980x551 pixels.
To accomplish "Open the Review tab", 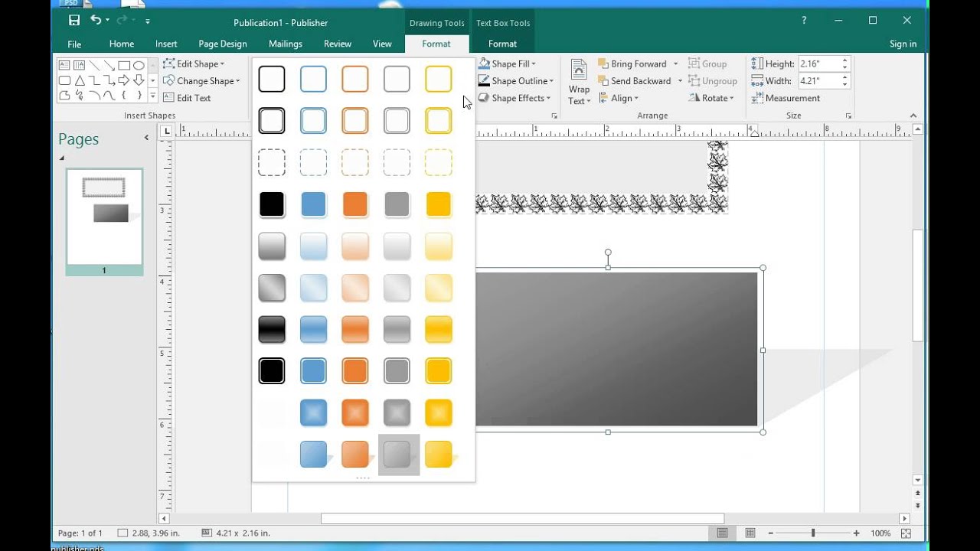I will pyautogui.click(x=338, y=44).
